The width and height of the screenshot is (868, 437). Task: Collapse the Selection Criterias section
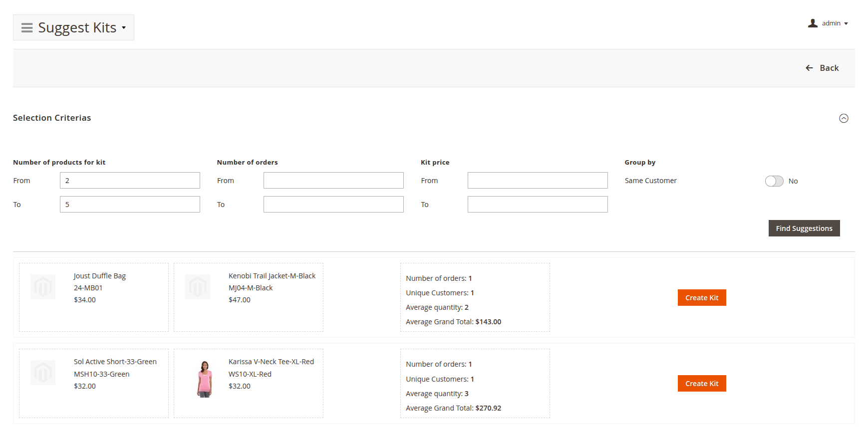pyautogui.click(x=844, y=118)
